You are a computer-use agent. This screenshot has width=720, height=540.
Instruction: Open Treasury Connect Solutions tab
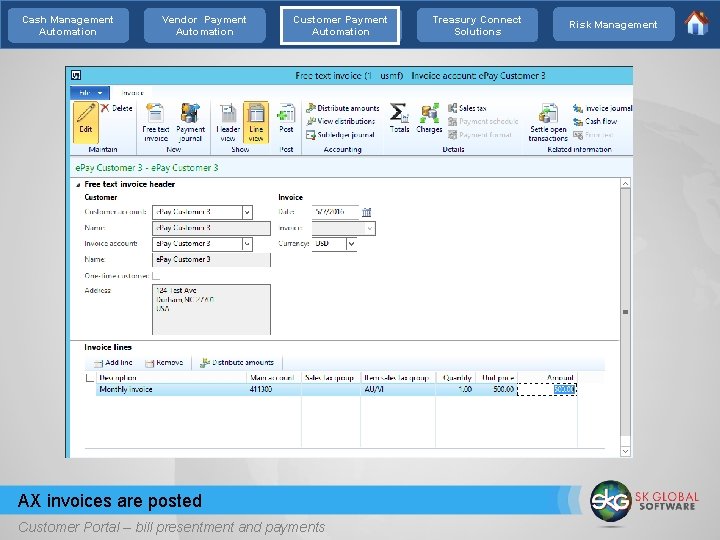(x=477, y=26)
